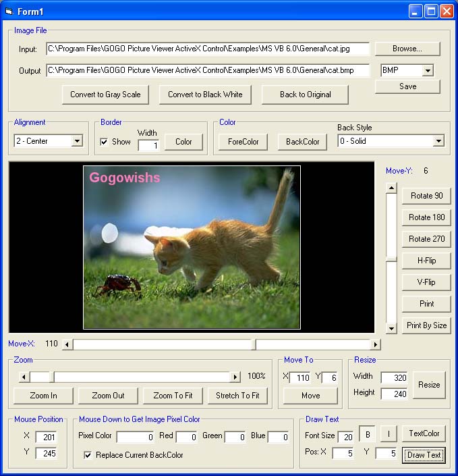This screenshot has height=476, width=458.
Task: Open the BMP output format dropdown
Action: pyautogui.click(x=428, y=71)
